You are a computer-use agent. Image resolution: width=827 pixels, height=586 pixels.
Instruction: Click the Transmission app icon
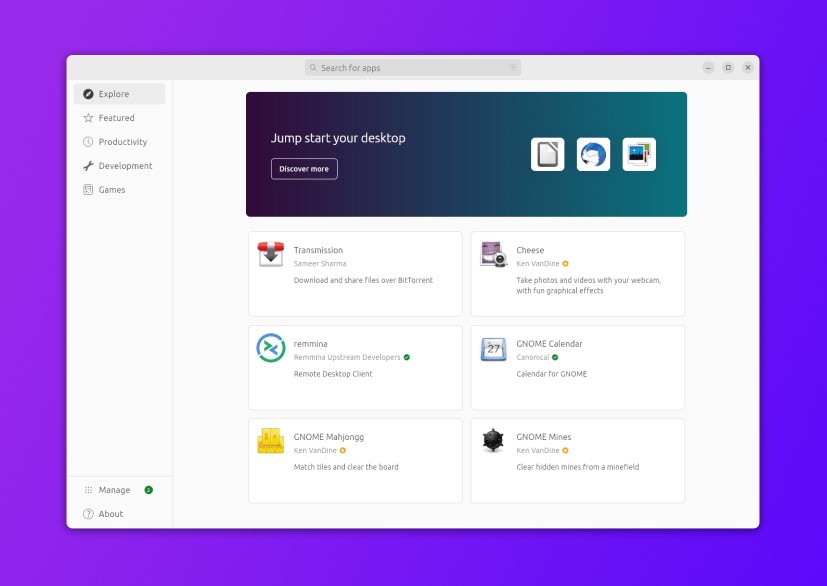click(x=271, y=254)
